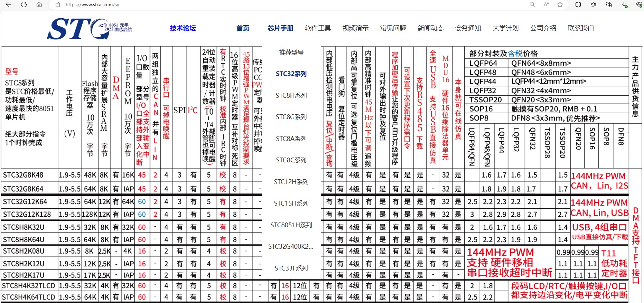This screenshot has width=644, height=303.
Task: Open 新闻动态 in the navigation
Action: pos(431,28)
